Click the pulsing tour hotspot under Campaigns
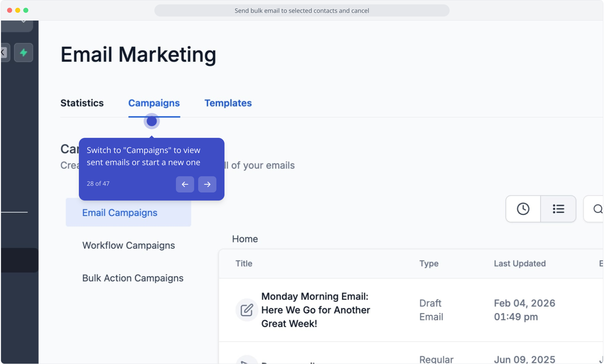This screenshot has width=604, height=364. [x=152, y=121]
